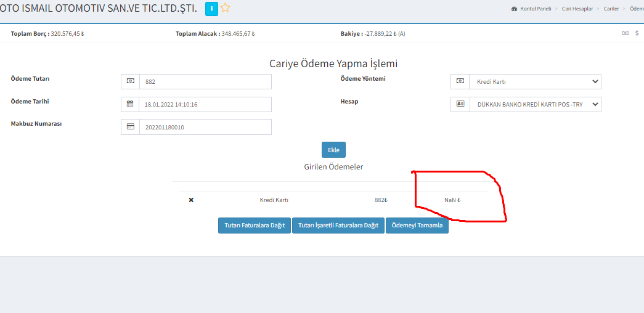Remove the Kredi Kartı payment with X icon
This screenshot has width=644, height=313.
pos(191,200)
